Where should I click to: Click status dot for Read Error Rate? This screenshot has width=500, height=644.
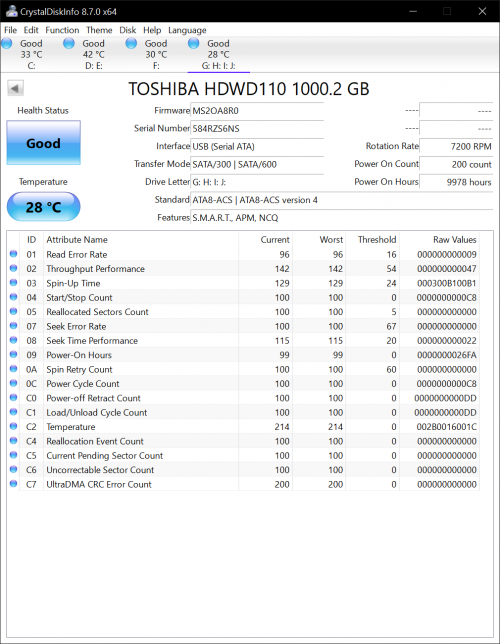pos(14,254)
